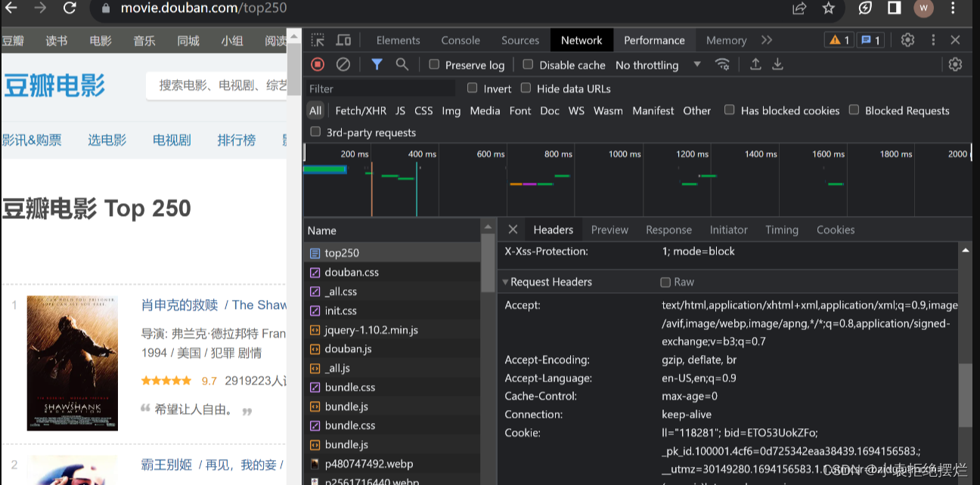Check Blocked Requests checkbox
The image size is (980, 485).
point(854,110)
